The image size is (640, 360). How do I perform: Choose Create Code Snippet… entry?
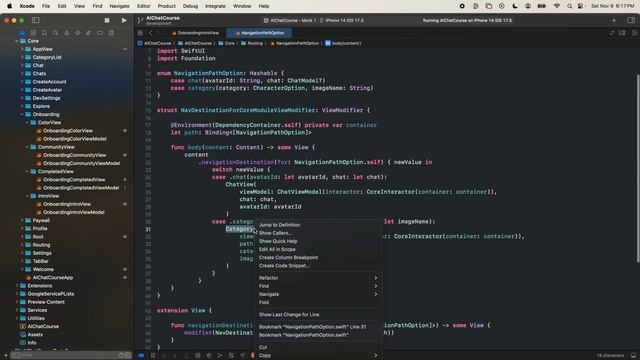coord(284,266)
